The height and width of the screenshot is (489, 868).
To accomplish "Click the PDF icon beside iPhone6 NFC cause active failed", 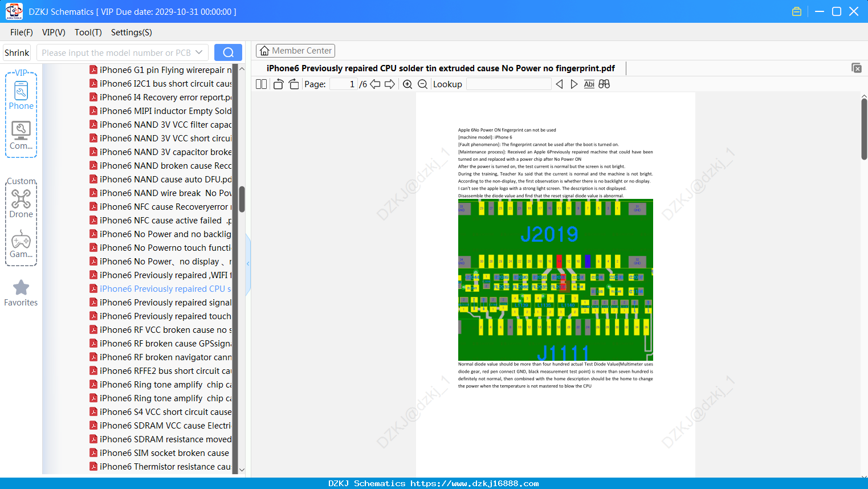I will click(93, 220).
